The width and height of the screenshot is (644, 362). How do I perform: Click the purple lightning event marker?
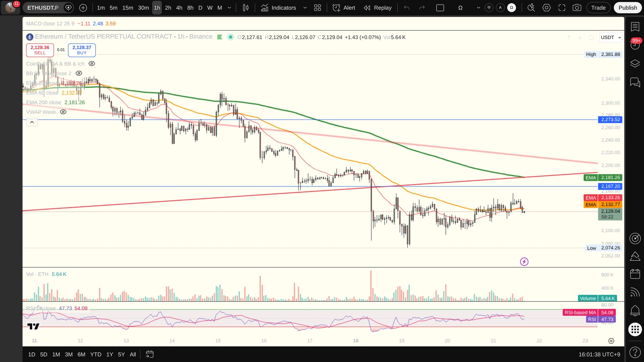coord(524,262)
